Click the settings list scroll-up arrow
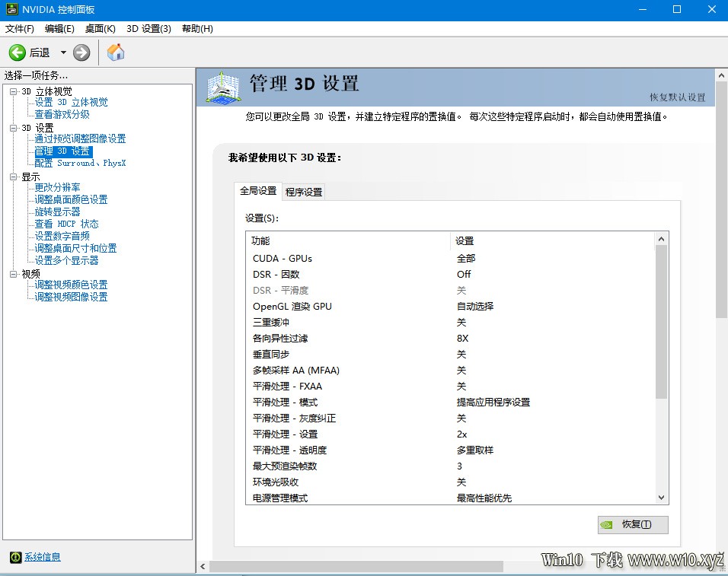The height and width of the screenshot is (576, 728). 662,239
